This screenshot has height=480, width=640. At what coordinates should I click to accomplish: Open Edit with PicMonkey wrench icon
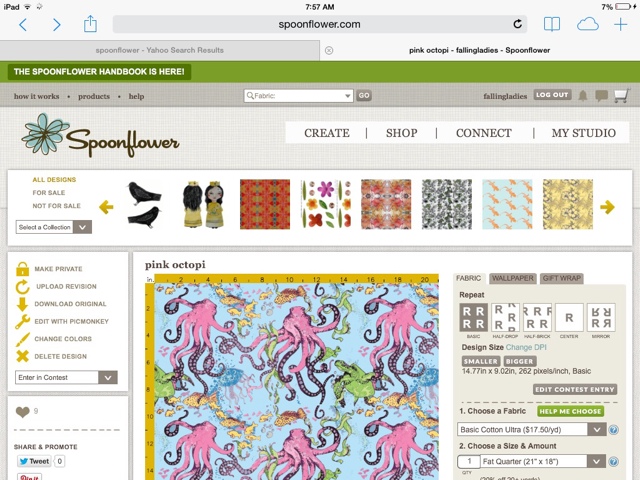[22, 322]
